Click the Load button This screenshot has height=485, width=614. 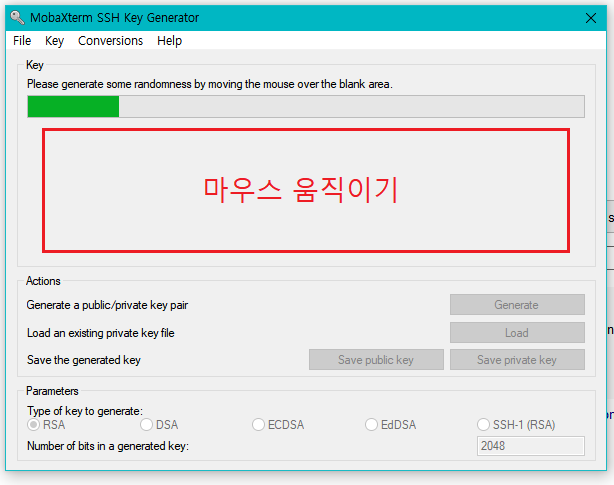click(x=517, y=333)
